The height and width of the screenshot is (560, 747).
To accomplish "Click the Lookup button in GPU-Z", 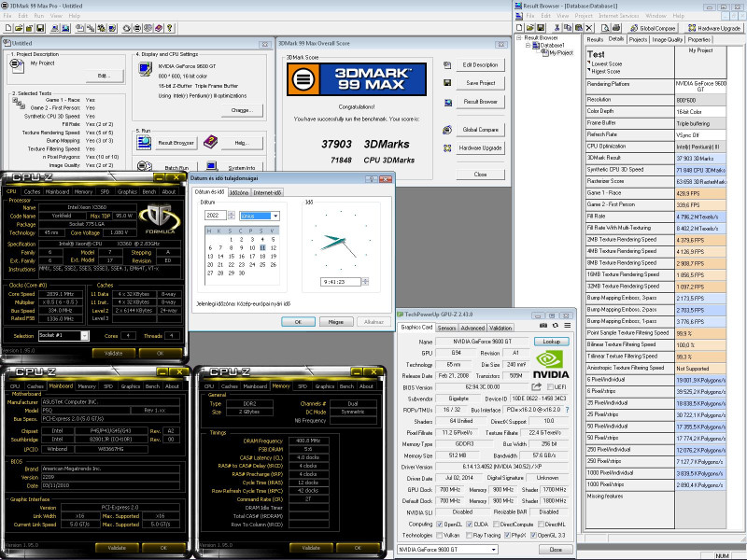I will (x=551, y=342).
